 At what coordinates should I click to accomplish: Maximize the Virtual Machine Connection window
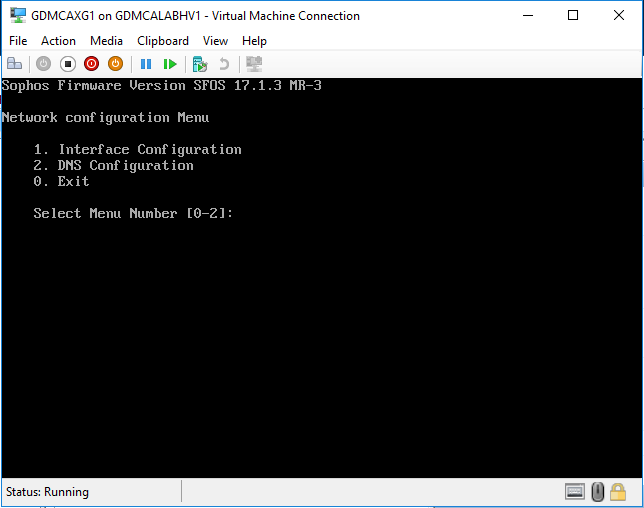573,16
